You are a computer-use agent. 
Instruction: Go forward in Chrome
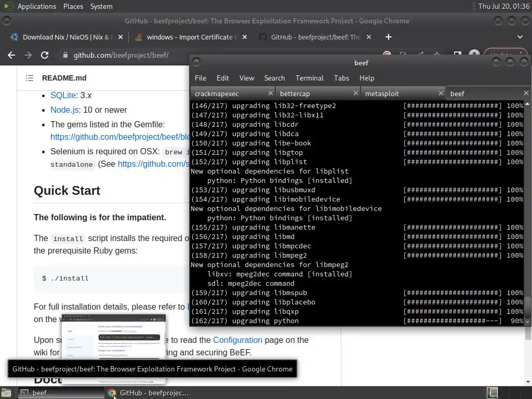point(28,55)
